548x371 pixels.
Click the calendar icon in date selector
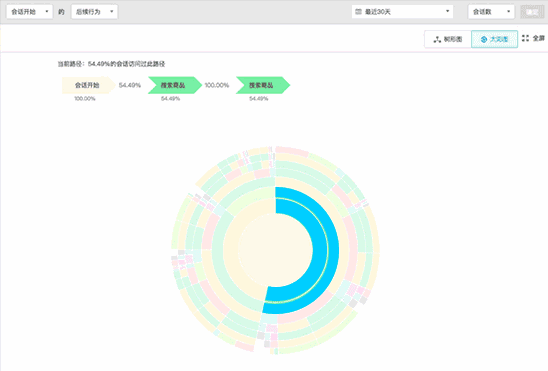coord(358,12)
